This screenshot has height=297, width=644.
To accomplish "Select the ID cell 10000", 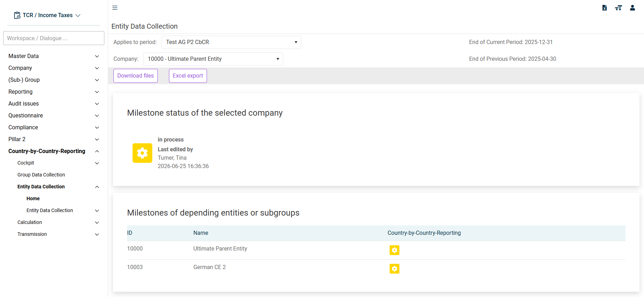I will pyautogui.click(x=135, y=249).
